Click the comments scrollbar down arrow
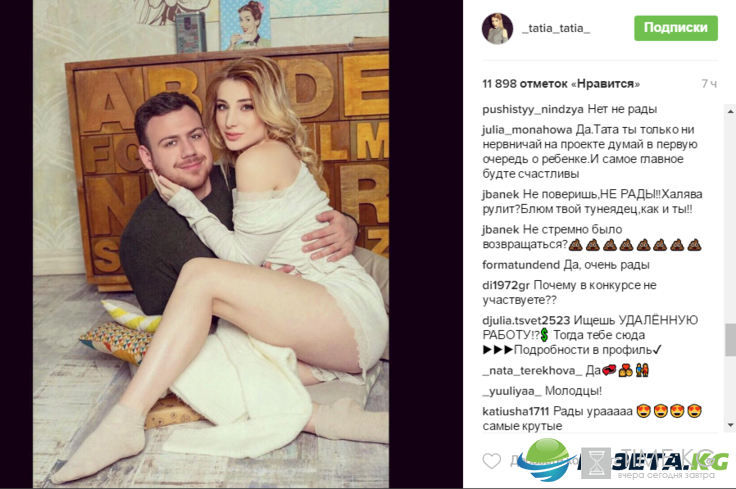The width and height of the screenshot is (736, 489). point(730,425)
